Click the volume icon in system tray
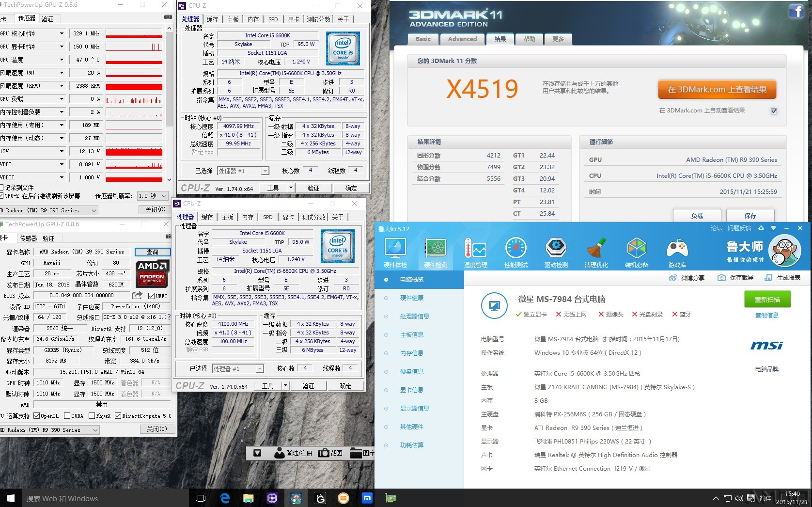 [739, 498]
